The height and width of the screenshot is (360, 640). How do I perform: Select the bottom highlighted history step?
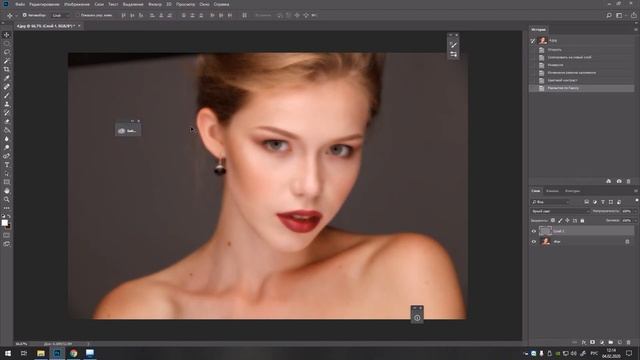tap(582, 88)
